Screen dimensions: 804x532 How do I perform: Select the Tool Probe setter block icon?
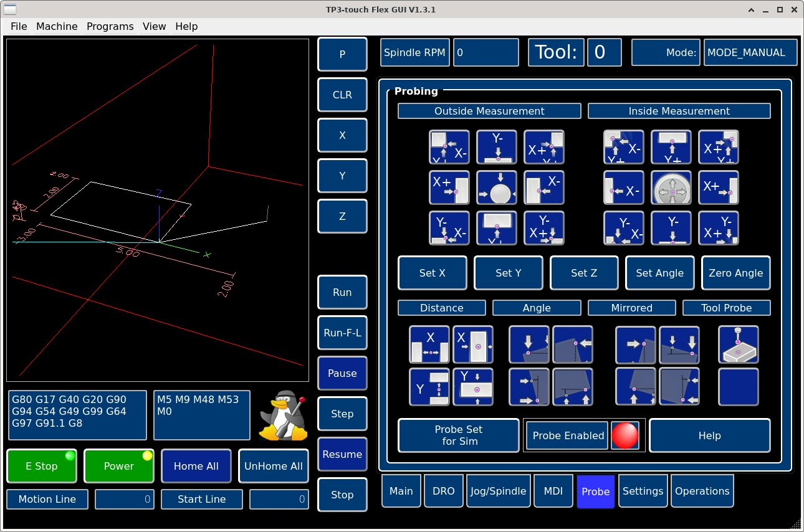point(738,344)
